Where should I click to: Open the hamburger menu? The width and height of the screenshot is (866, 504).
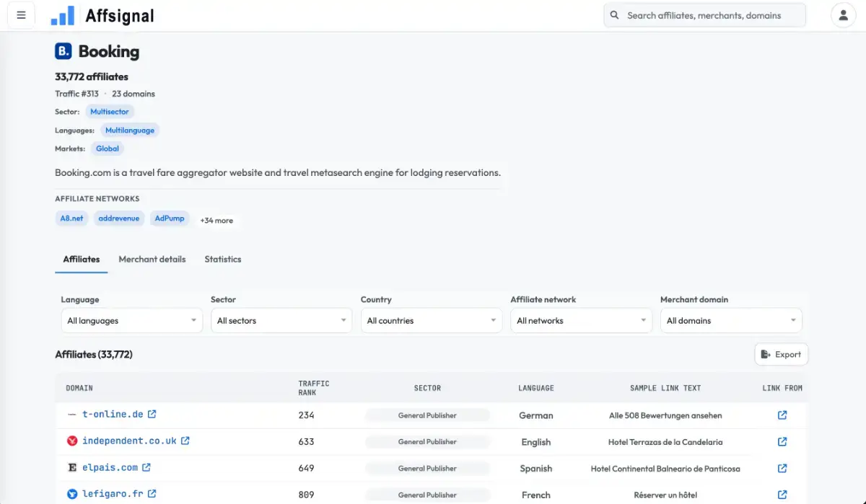pyautogui.click(x=21, y=15)
